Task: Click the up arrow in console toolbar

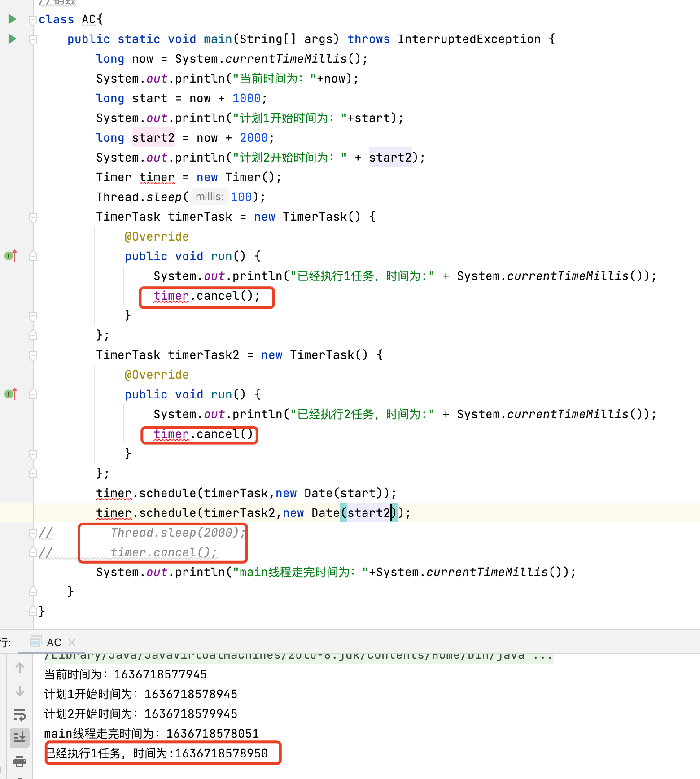Action: pos(20,668)
